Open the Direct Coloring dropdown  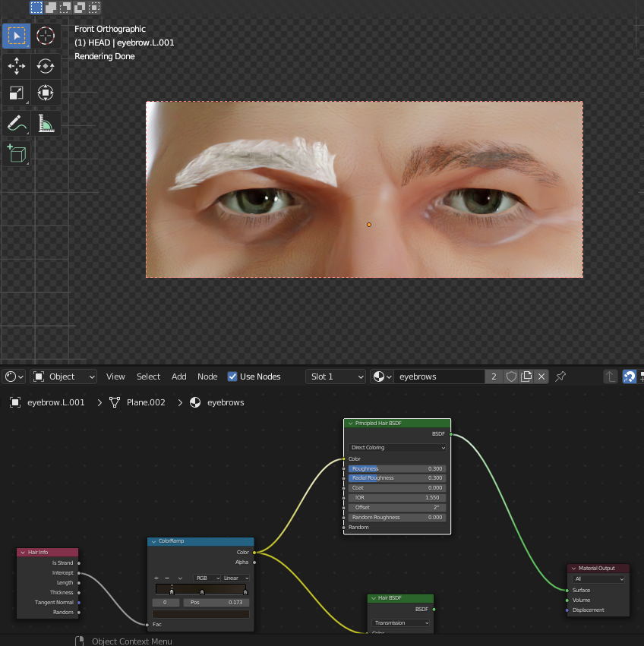coord(397,448)
